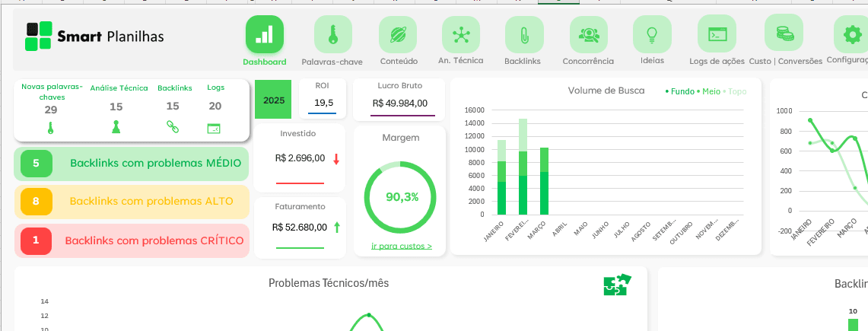This screenshot has width=868, height=331.
Task: Click Backlinks com problemas ALTO row
Action: (x=132, y=202)
